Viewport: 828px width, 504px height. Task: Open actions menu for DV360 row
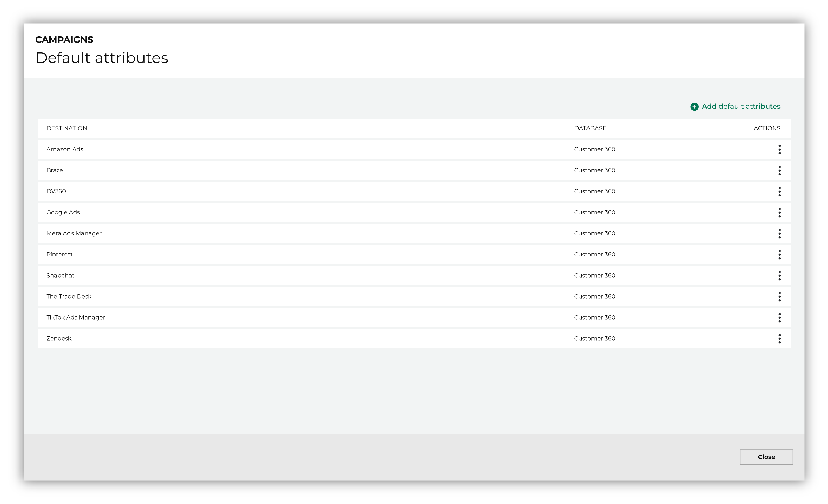[779, 191]
